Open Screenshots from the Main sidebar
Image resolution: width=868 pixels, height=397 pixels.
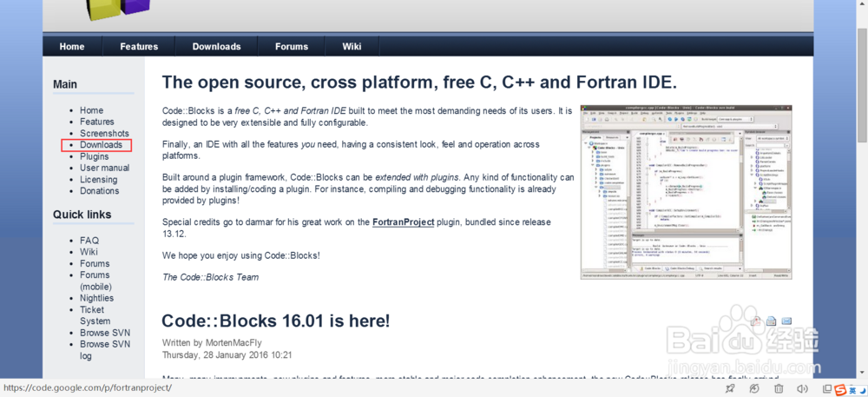coord(104,134)
